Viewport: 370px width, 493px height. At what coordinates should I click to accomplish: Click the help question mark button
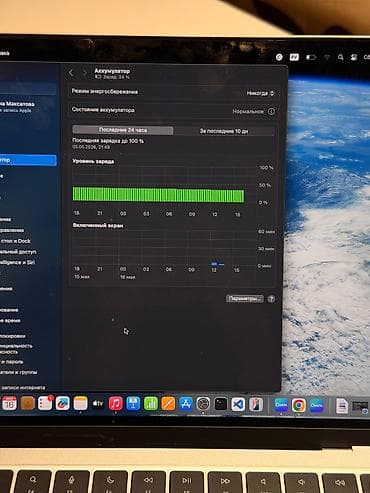click(x=271, y=299)
